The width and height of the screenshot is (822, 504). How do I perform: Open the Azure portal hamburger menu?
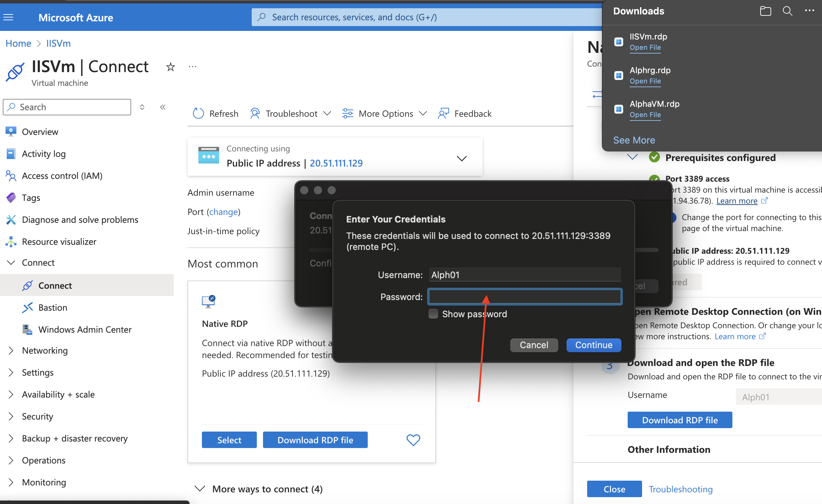click(x=8, y=17)
